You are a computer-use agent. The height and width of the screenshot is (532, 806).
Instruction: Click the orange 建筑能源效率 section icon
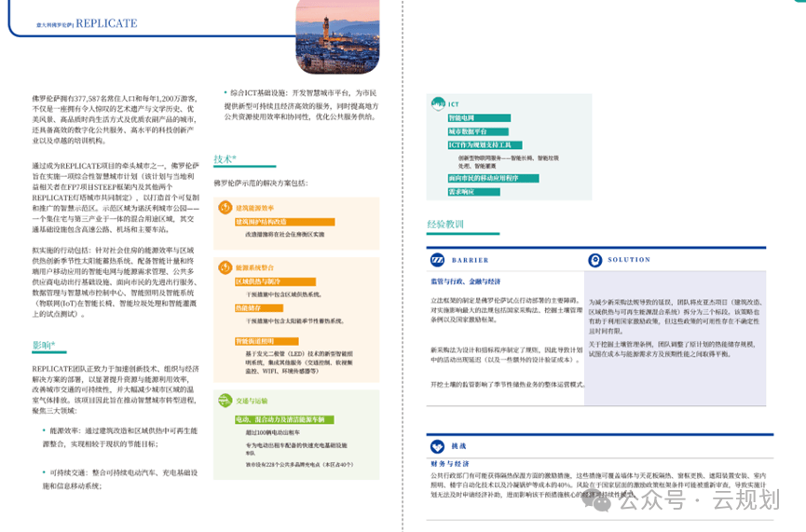point(224,208)
